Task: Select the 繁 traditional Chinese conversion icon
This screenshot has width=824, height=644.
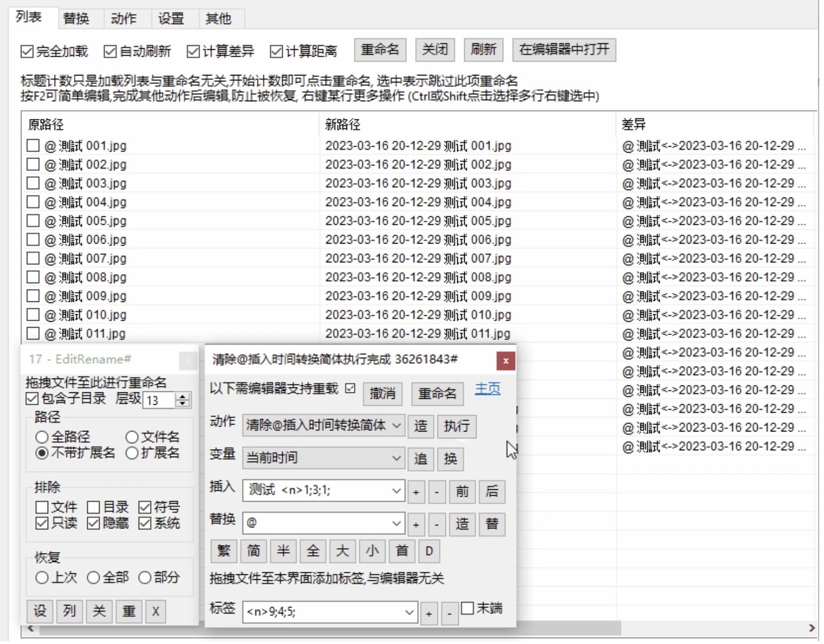Action: click(x=223, y=551)
